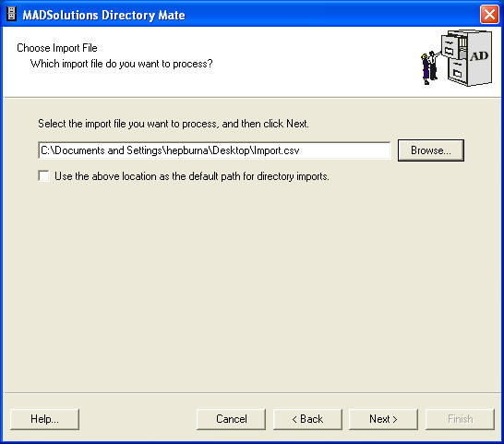
Task: Click the grayed-out Finish button
Action: (460, 419)
